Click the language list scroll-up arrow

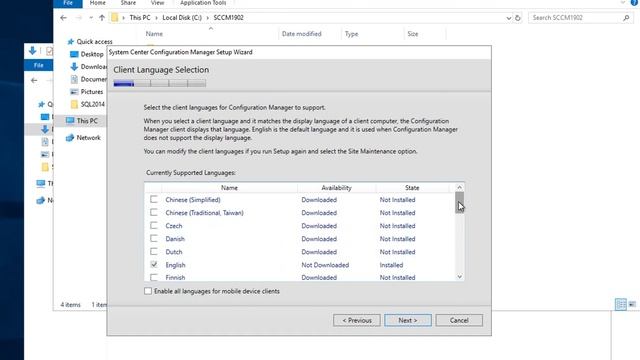pyautogui.click(x=460, y=187)
